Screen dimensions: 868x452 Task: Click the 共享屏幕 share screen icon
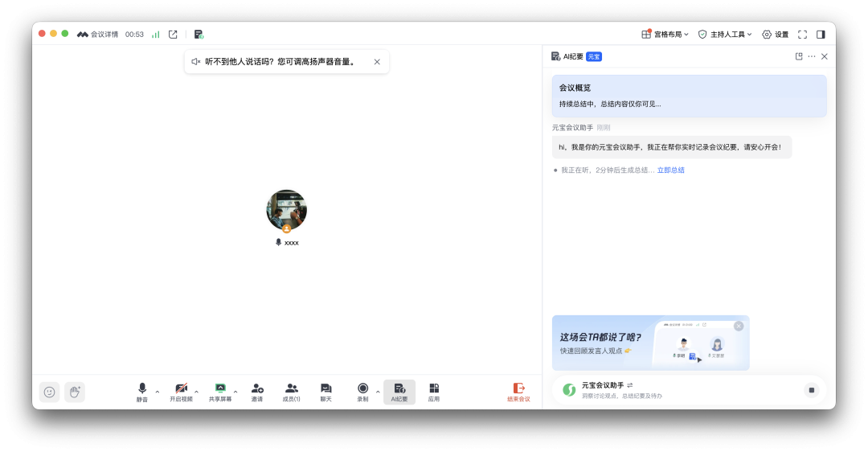coord(220,391)
